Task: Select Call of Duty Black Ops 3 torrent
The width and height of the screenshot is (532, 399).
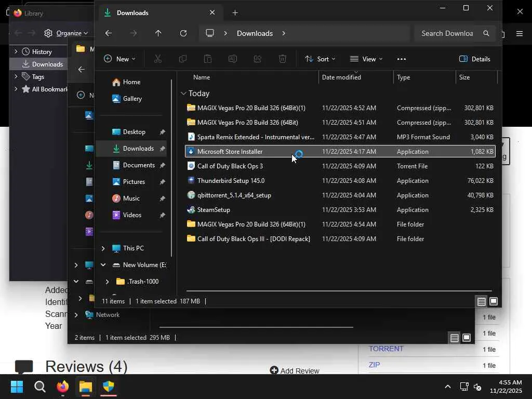Action: [x=340, y=166]
